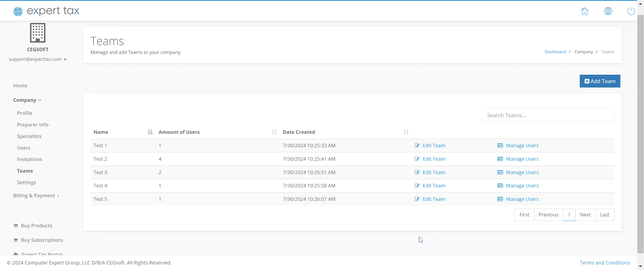Click the Add Team button
The image size is (644, 270).
coord(600,81)
